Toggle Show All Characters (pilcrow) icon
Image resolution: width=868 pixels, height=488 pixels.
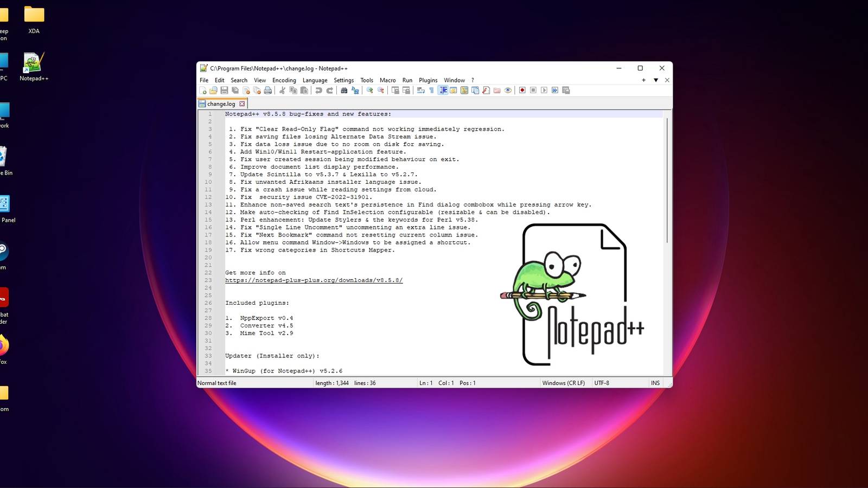(431, 91)
